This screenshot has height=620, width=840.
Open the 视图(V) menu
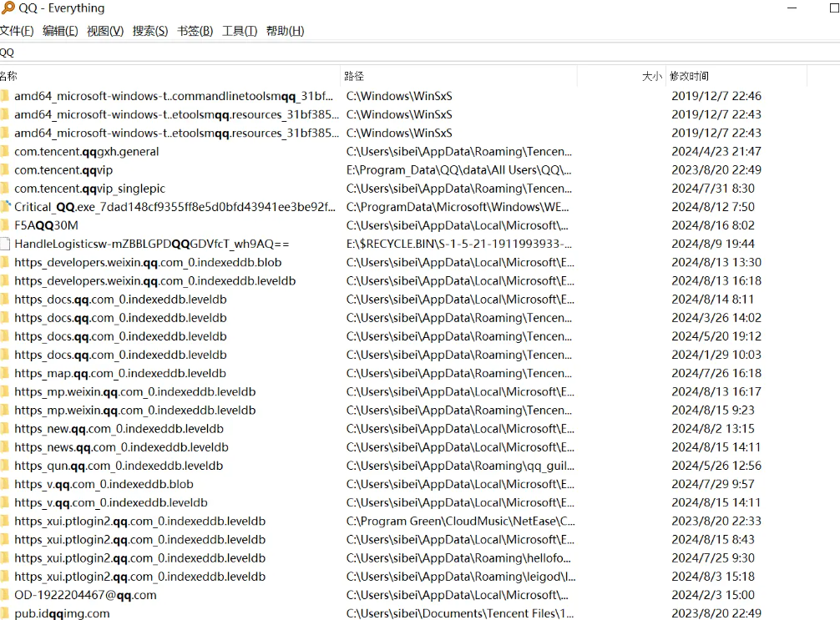click(x=105, y=31)
